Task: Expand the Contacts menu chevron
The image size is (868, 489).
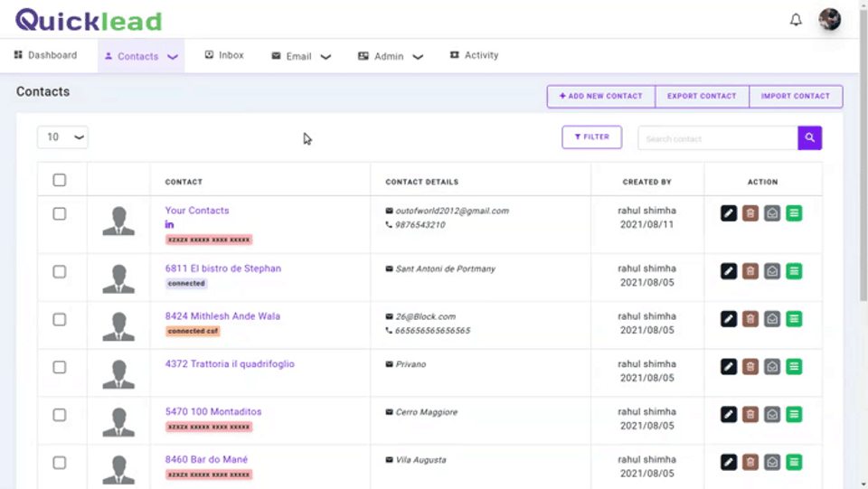Action: coord(173,56)
